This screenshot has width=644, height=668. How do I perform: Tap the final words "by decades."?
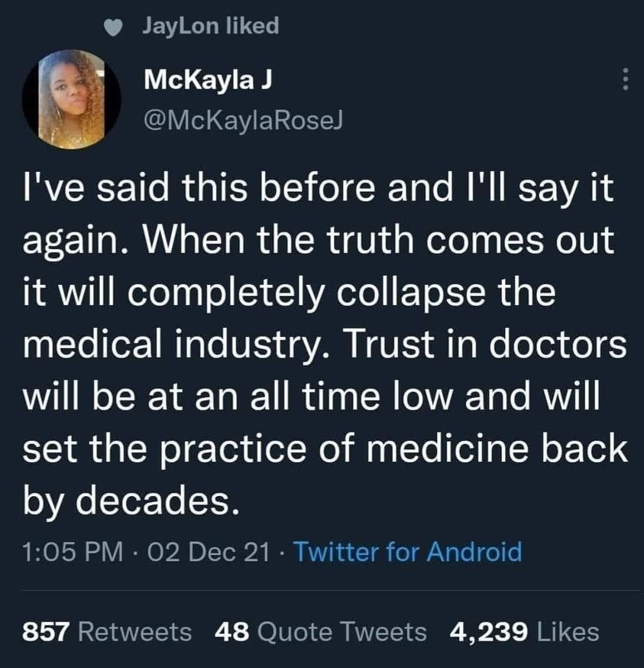point(127,502)
